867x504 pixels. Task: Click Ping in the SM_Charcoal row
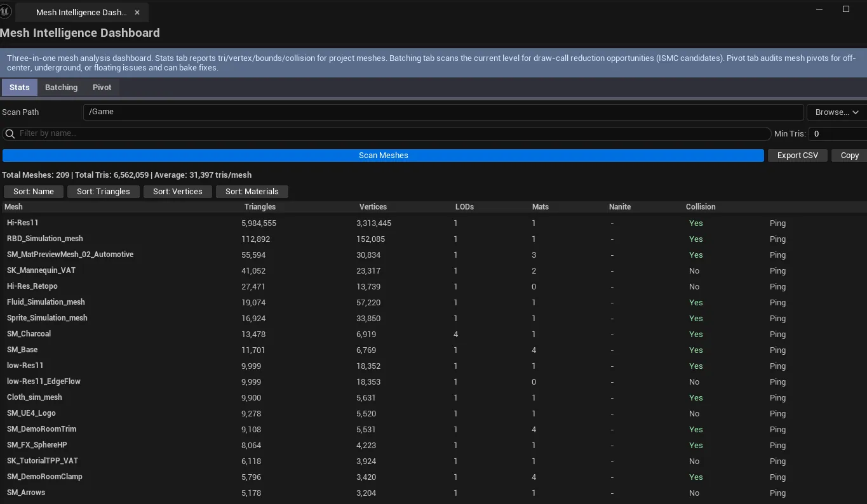coord(777,335)
